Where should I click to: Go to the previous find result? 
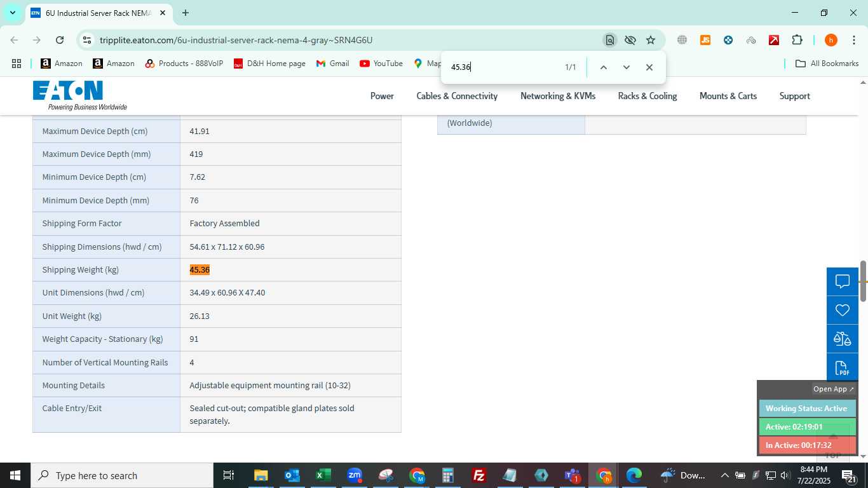603,67
